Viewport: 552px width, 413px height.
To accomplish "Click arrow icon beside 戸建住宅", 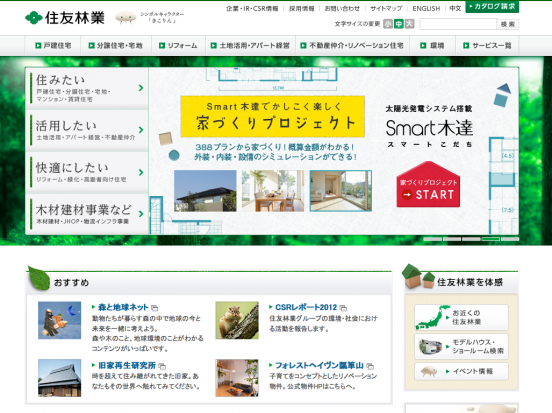I will tap(38, 45).
